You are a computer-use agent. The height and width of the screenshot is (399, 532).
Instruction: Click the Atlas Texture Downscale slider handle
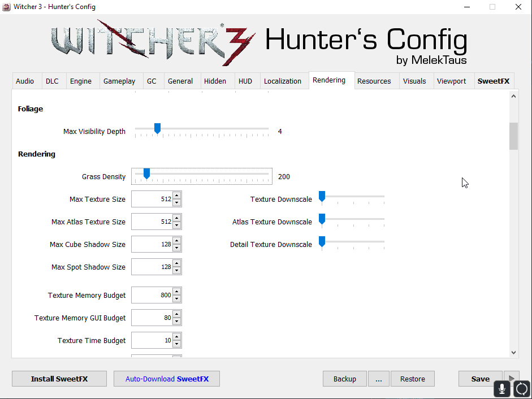pos(322,219)
